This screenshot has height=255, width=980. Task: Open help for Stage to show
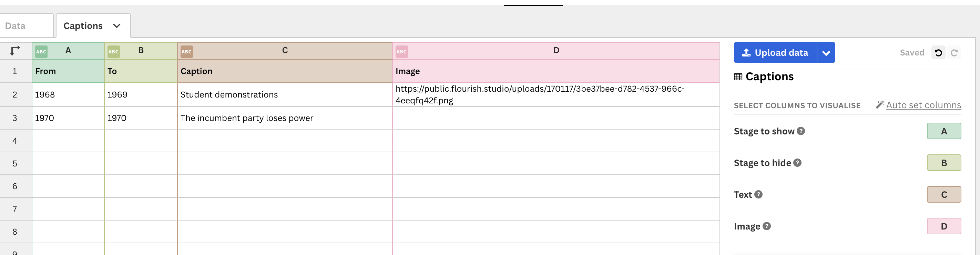tap(800, 131)
